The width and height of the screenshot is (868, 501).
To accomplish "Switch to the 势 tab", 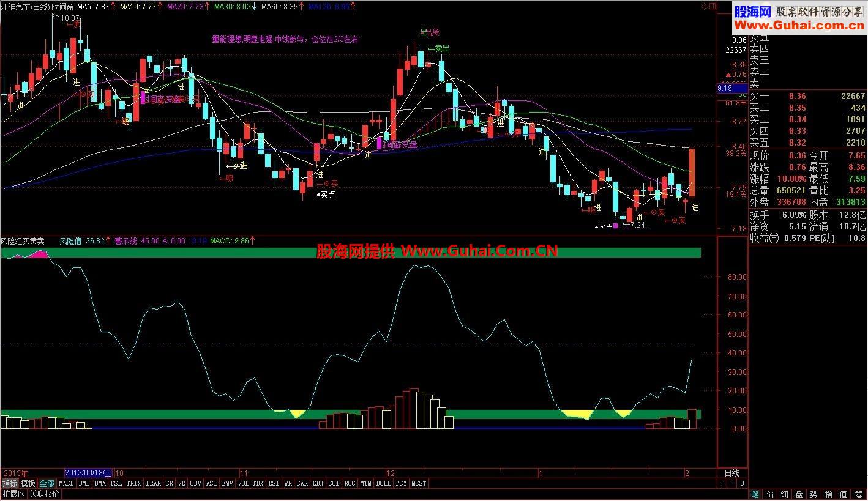I will (814, 494).
